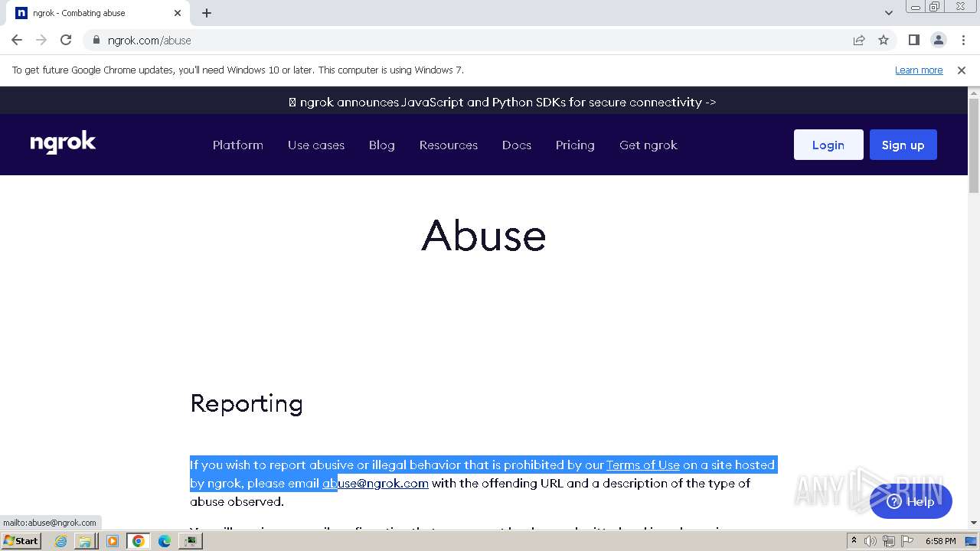
Task: Open the Terms of Use link
Action: coord(643,465)
